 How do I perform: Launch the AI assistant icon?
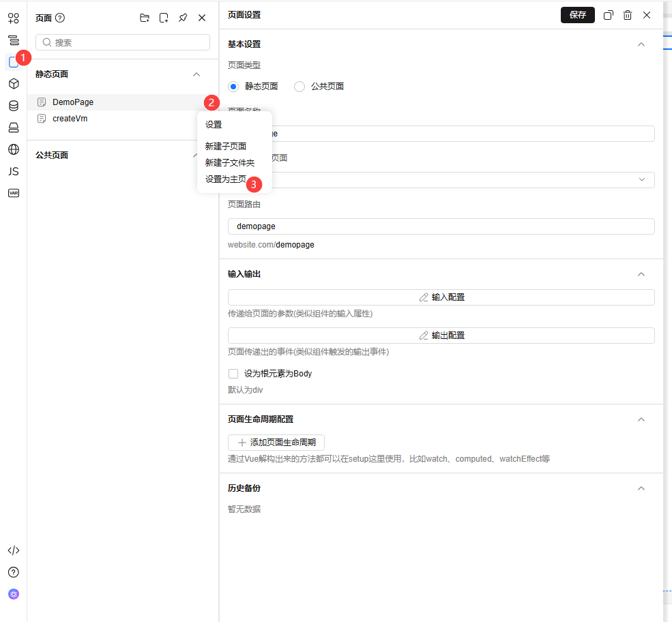13,594
